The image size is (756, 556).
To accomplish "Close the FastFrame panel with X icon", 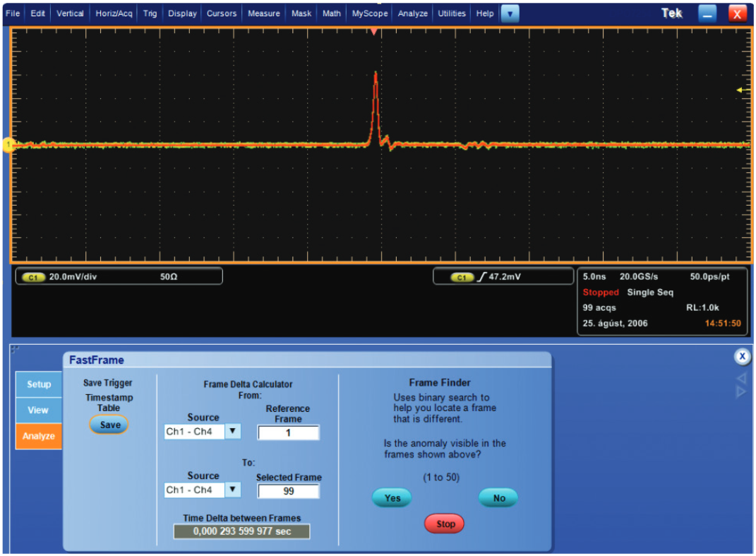I will point(741,357).
